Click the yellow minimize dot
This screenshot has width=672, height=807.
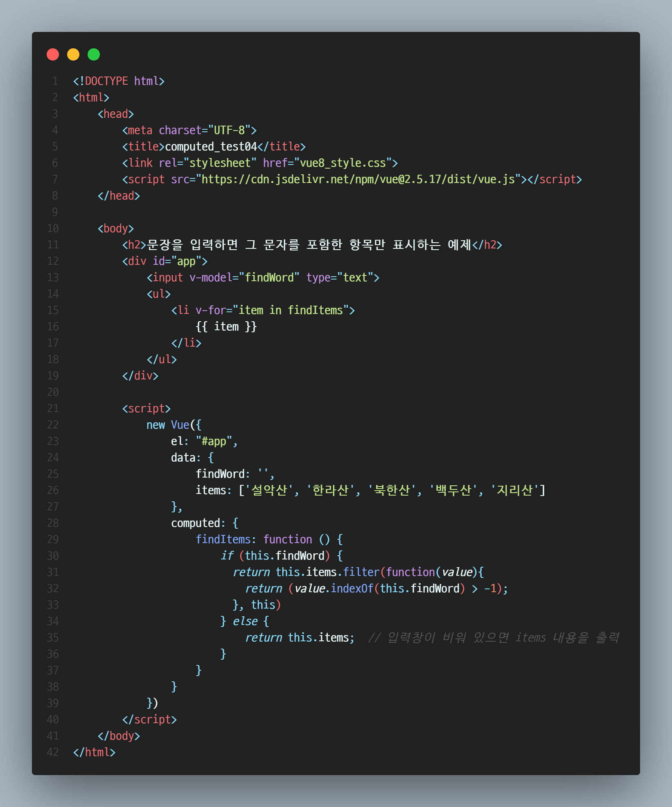point(73,54)
